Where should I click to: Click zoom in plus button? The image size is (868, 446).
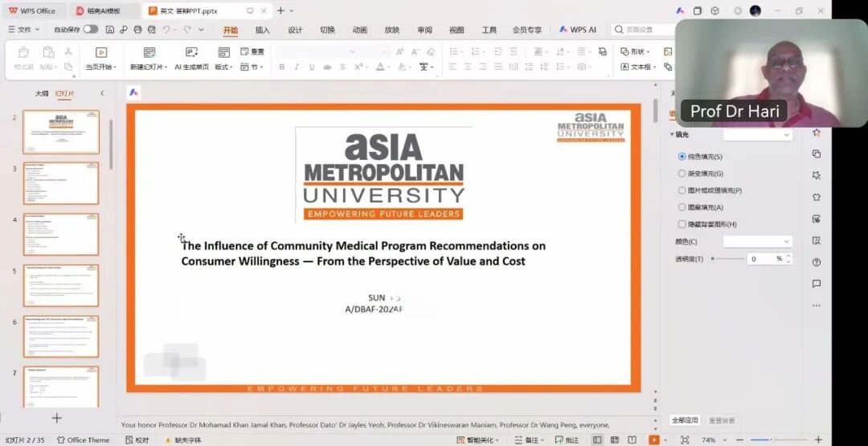(820, 440)
